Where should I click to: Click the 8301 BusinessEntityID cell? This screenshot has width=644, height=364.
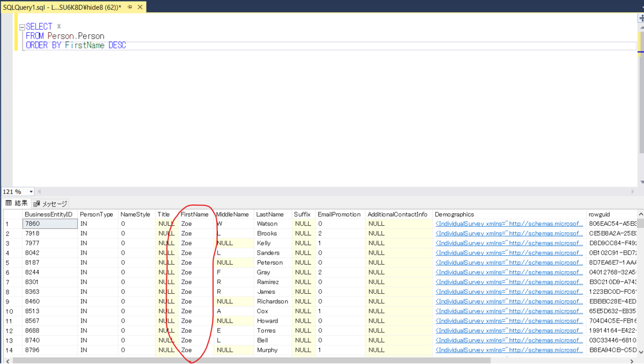pos(50,282)
